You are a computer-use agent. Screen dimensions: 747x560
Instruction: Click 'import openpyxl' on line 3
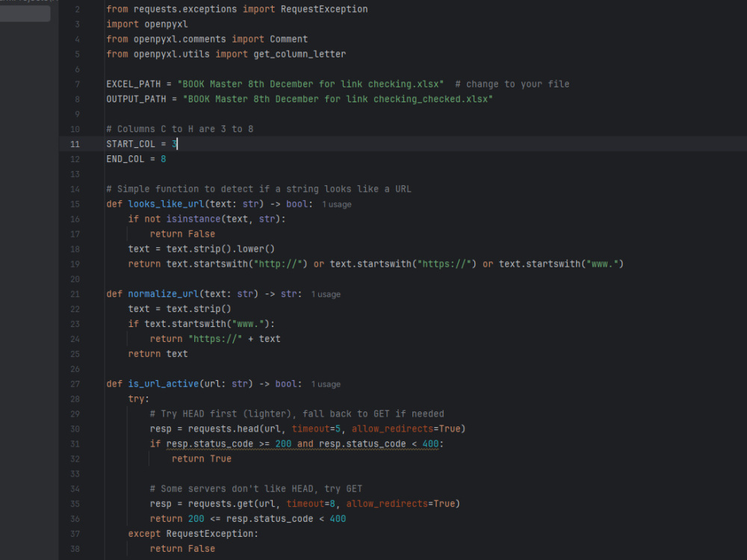coord(146,25)
